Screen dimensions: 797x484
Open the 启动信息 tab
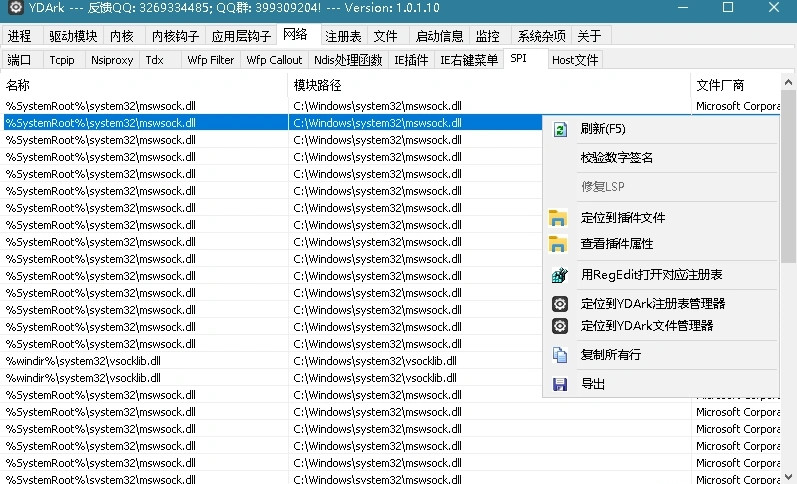pyautogui.click(x=439, y=36)
